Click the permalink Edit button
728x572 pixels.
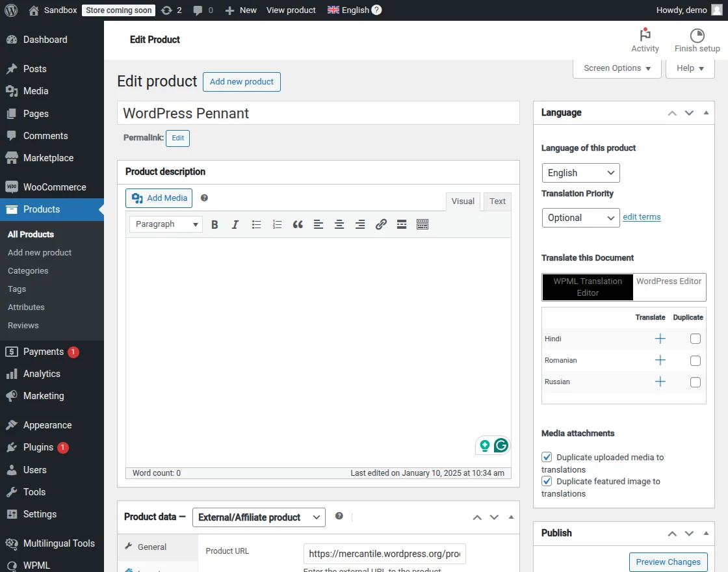click(x=178, y=138)
